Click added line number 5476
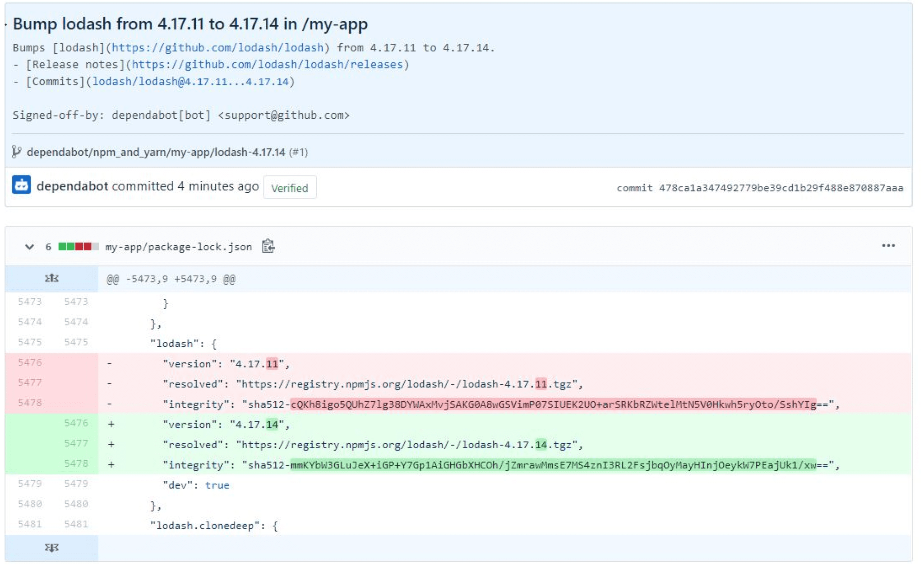Viewport: 924px width, 567px height. (x=76, y=423)
